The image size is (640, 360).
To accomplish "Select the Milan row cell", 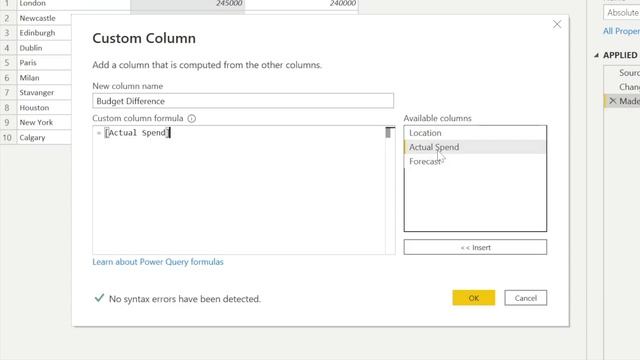I will pos(43,78).
